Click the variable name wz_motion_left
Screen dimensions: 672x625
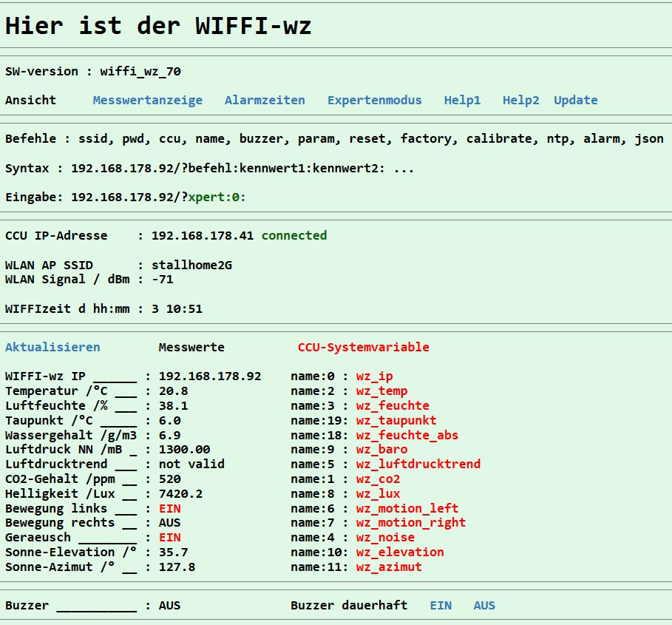click(407, 508)
